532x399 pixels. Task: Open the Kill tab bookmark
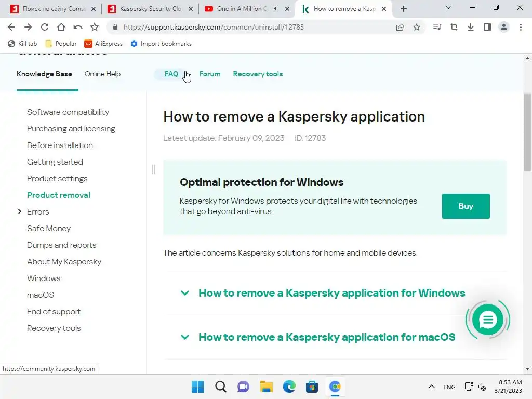pos(22,44)
